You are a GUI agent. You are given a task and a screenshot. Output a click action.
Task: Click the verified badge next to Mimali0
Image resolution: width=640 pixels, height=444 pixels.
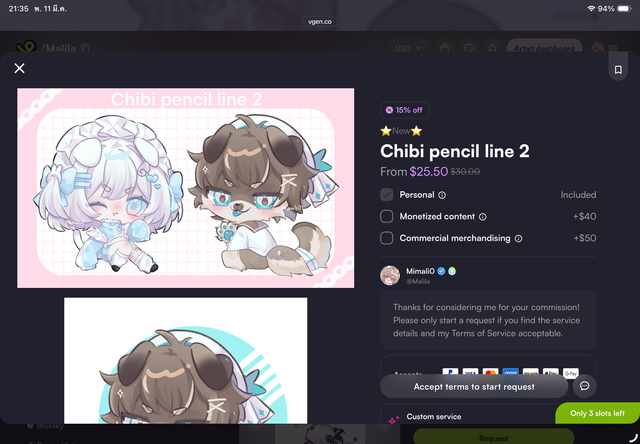pos(441,271)
